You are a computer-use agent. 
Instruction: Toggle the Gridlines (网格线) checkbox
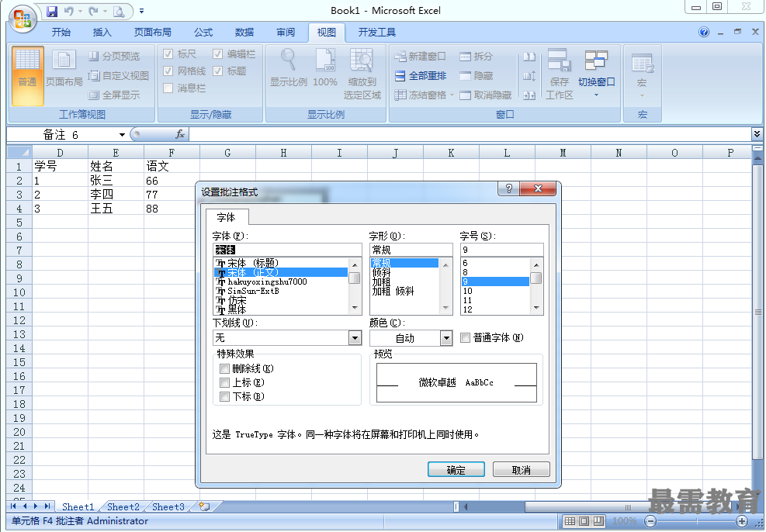point(168,71)
